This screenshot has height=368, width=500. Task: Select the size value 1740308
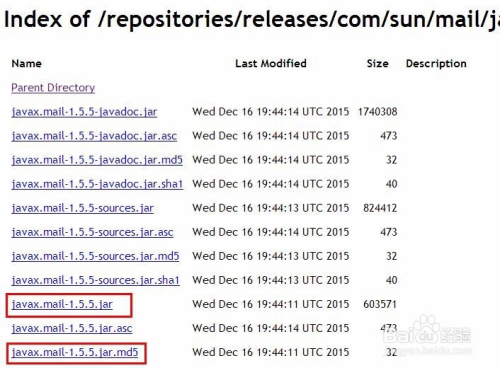pos(378,112)
